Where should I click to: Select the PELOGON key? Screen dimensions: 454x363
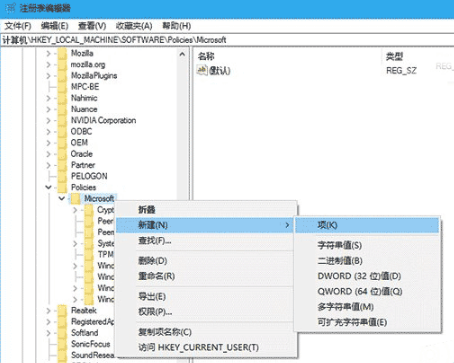(x=89, y=176)
